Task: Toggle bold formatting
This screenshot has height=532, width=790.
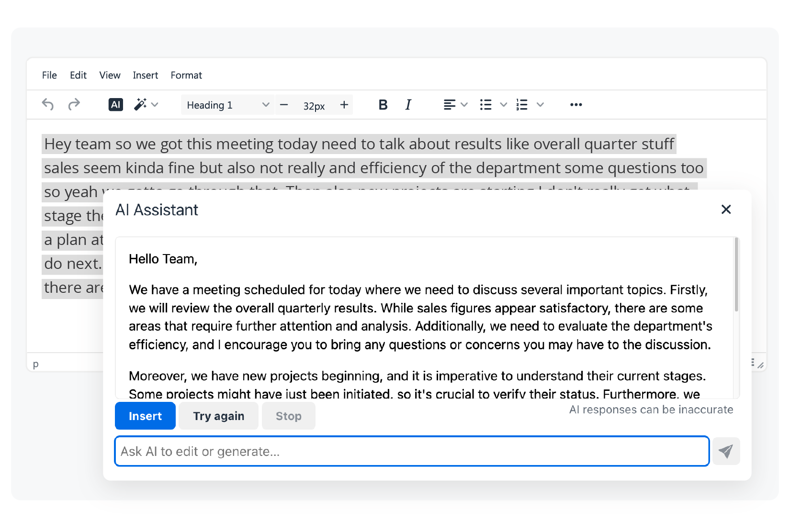Action: (383, 105)
